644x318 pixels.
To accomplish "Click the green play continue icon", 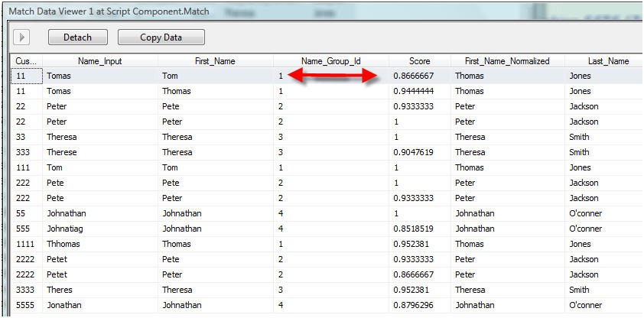I will (21, 37).
